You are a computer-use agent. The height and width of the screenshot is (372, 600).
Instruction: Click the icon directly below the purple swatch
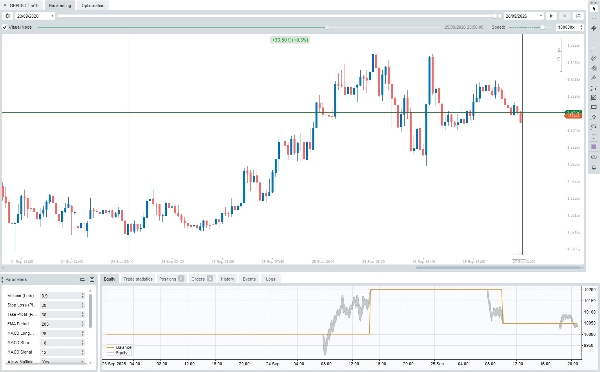pos(593,157)
